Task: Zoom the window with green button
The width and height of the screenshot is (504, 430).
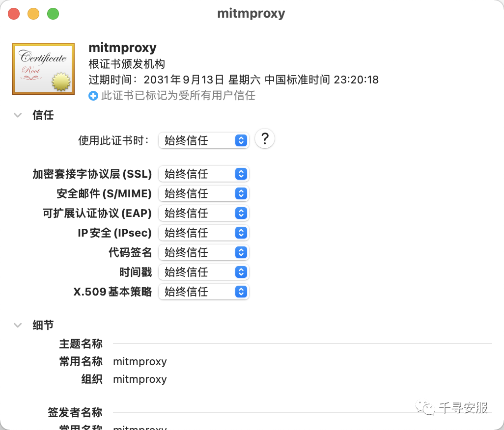Action: point(53,14)
